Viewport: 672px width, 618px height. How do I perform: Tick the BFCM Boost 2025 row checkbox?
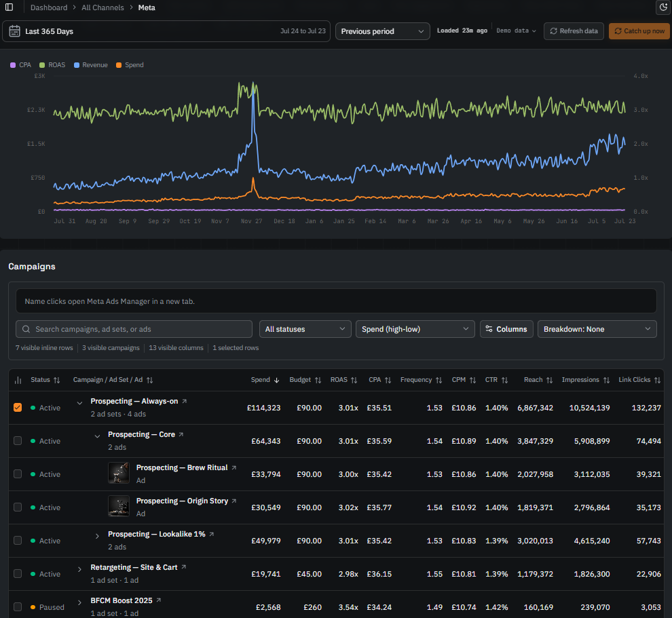point(18,606)
